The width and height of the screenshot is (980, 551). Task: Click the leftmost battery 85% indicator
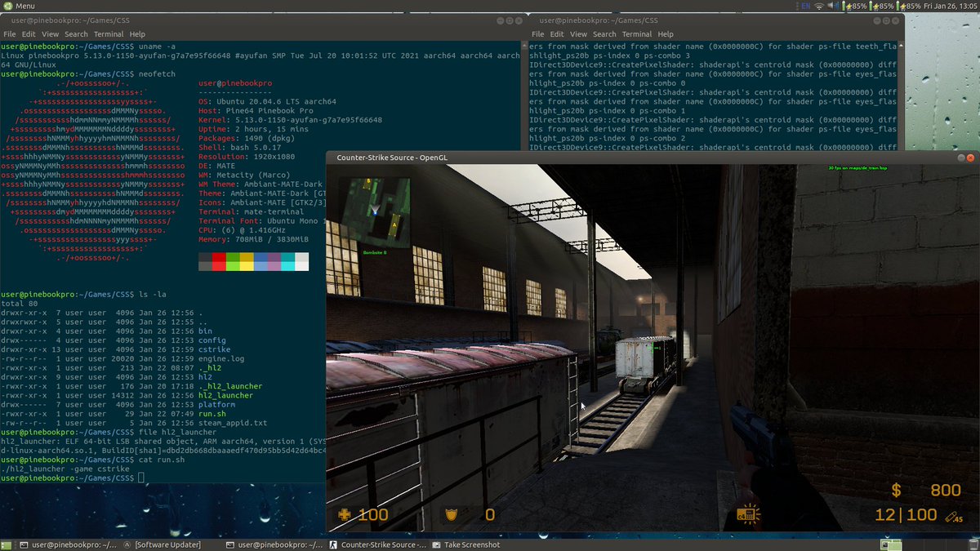click(853, 6)
